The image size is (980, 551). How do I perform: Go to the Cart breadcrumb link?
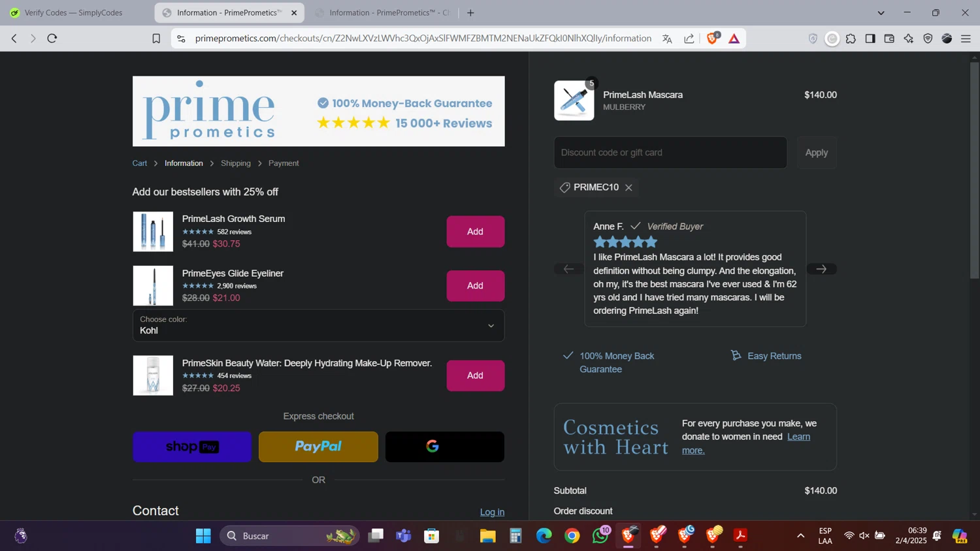coord(140,163)
